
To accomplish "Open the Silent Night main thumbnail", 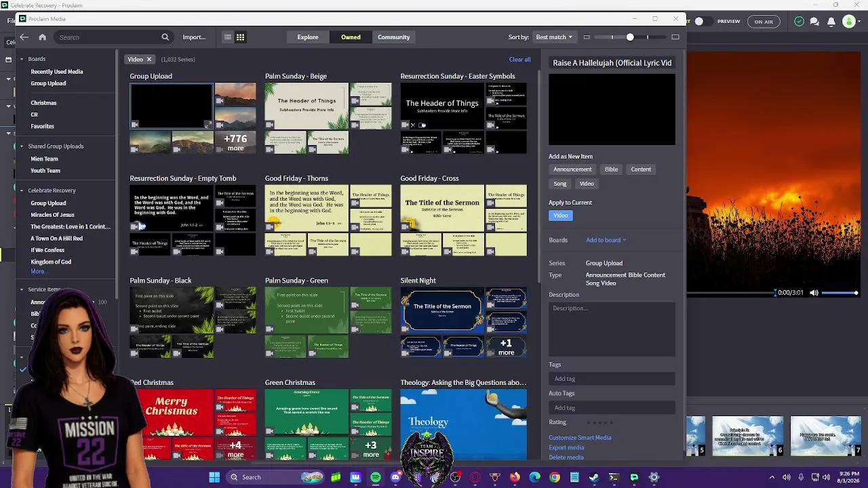I will click(442, 310).
